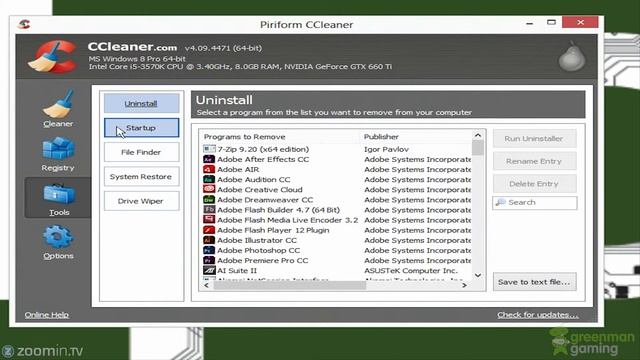640x360 pixels.
Task: Click the horizontal scroll right arrow
Action: [x=464, y=285]
